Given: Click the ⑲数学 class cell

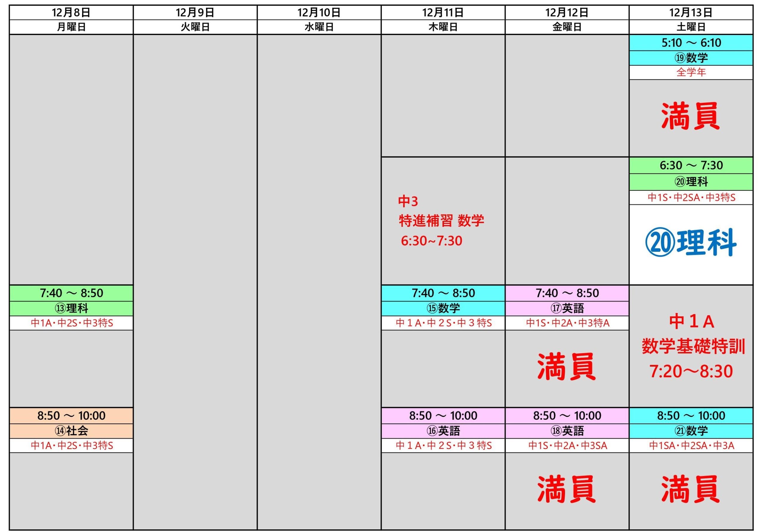Looking at the screenshot, I should pyautogui.click(x=691, y=58).
